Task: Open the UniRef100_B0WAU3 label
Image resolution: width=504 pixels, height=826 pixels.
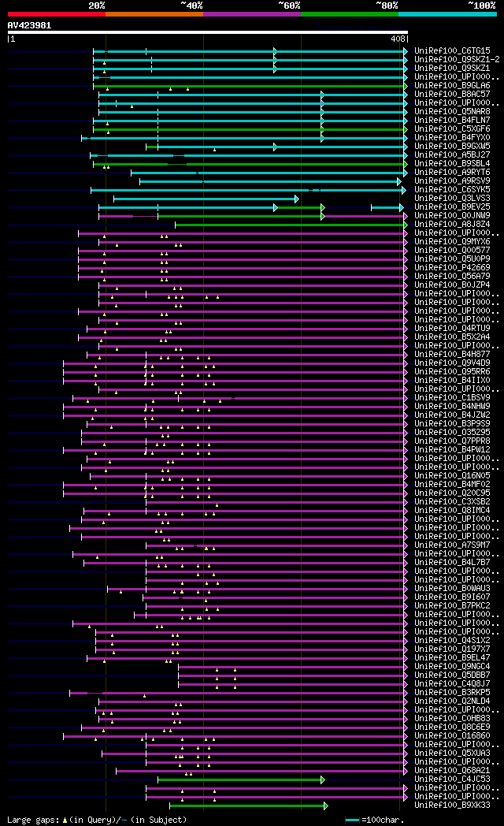Action: [x=452, y=589]
